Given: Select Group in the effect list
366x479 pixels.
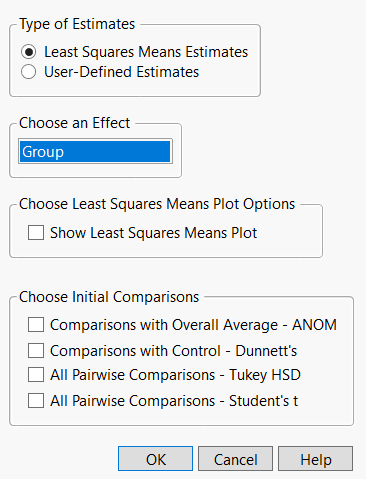Looking at the screenshot, I should pos(95,152).
